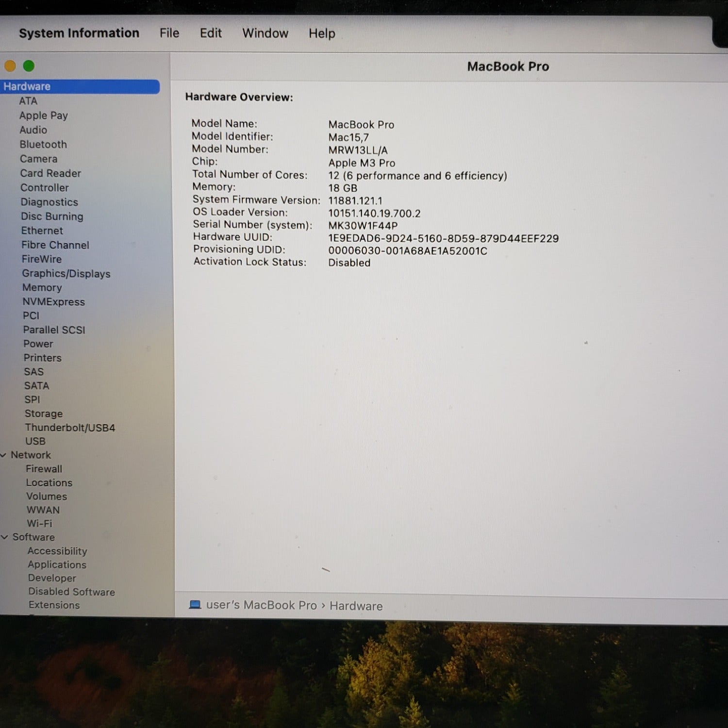Select Thunderbolt/USB4 in the sidebar
Viewport: 728px width, 728px height.
click(x=70, y=428)
